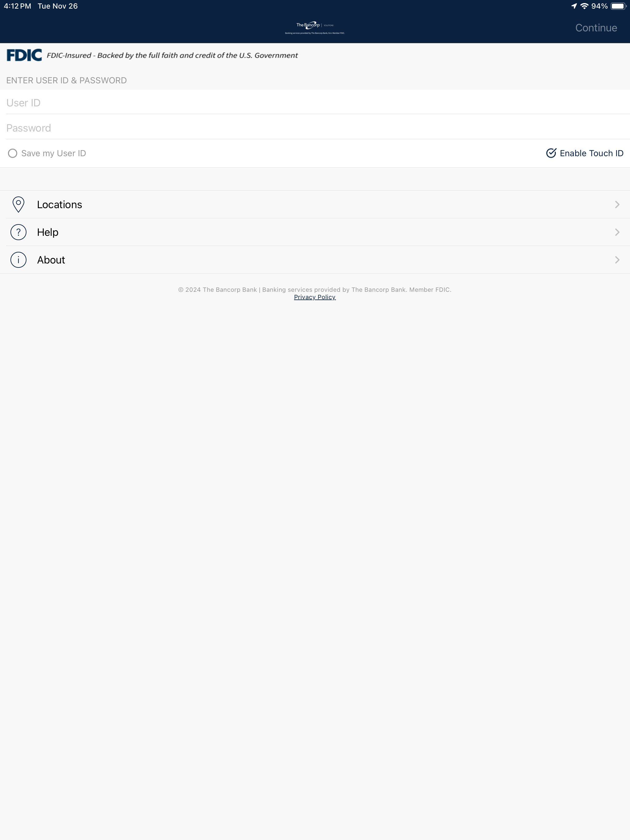Tap the 2024 Bancorp Bank copyright text

(315, 289)
